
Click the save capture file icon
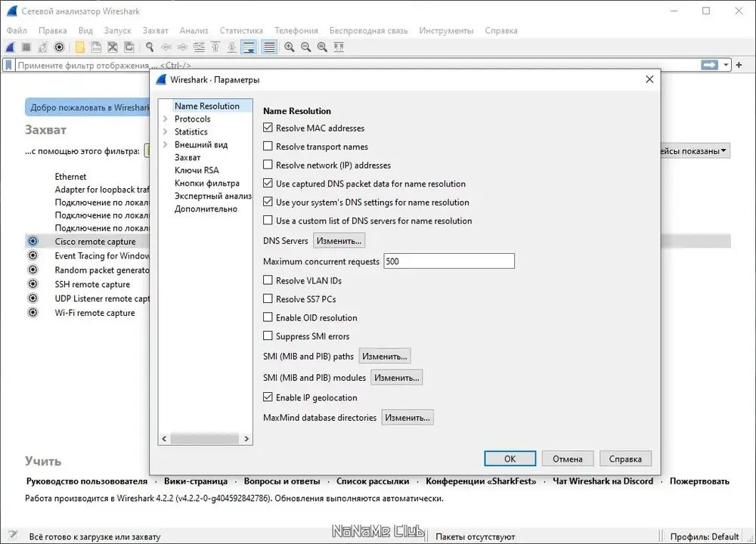(97, 47)
